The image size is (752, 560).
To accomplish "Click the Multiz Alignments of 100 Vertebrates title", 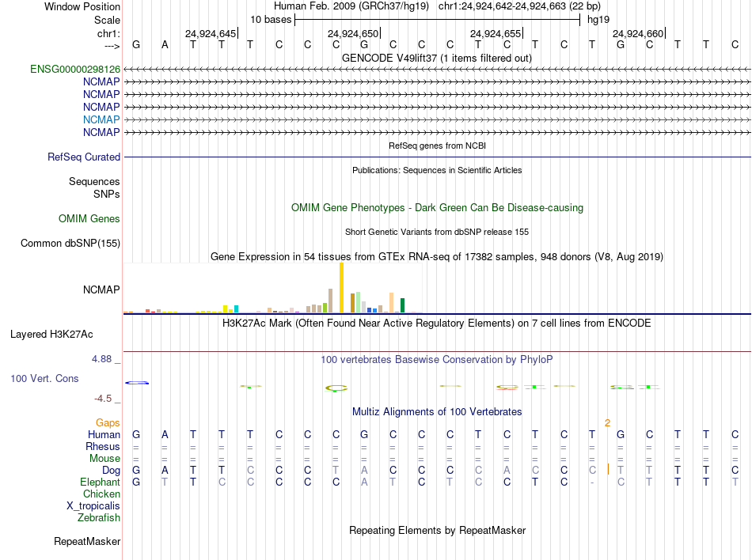I will [x=437, y=412].
